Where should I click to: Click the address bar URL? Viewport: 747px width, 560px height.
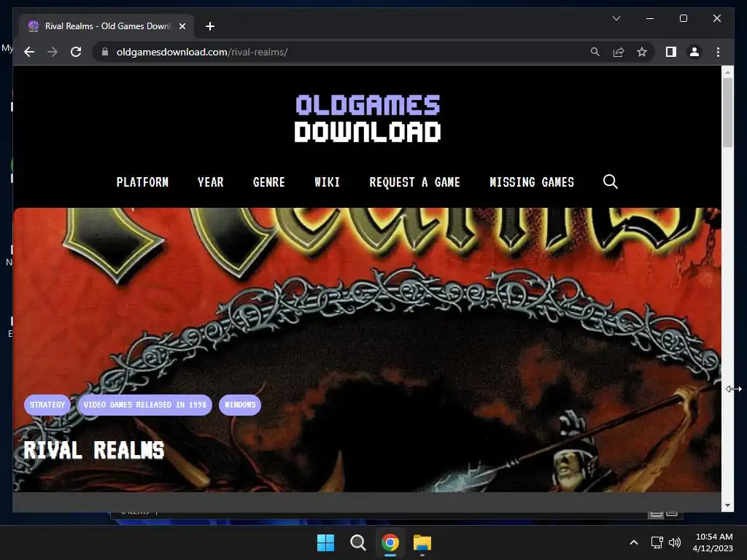202,52
